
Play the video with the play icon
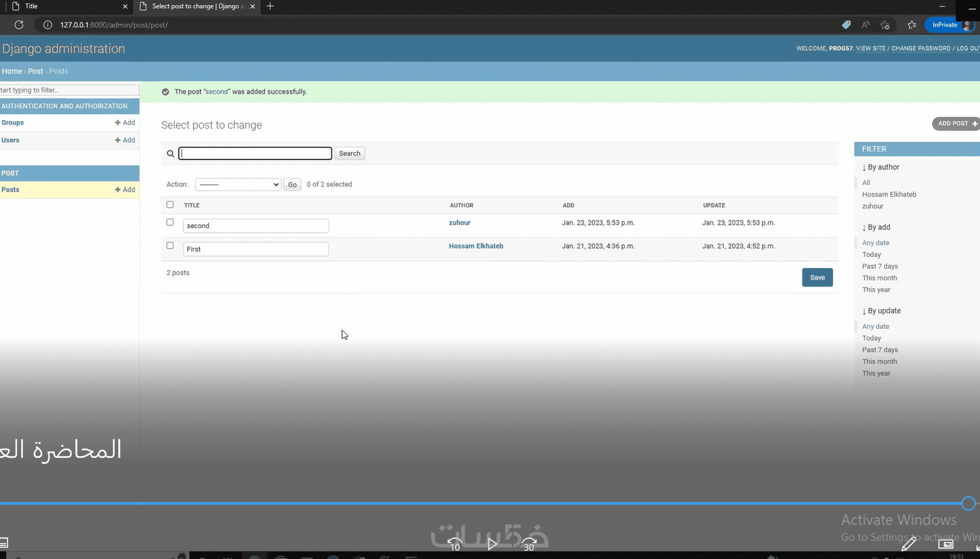[492, 543]
